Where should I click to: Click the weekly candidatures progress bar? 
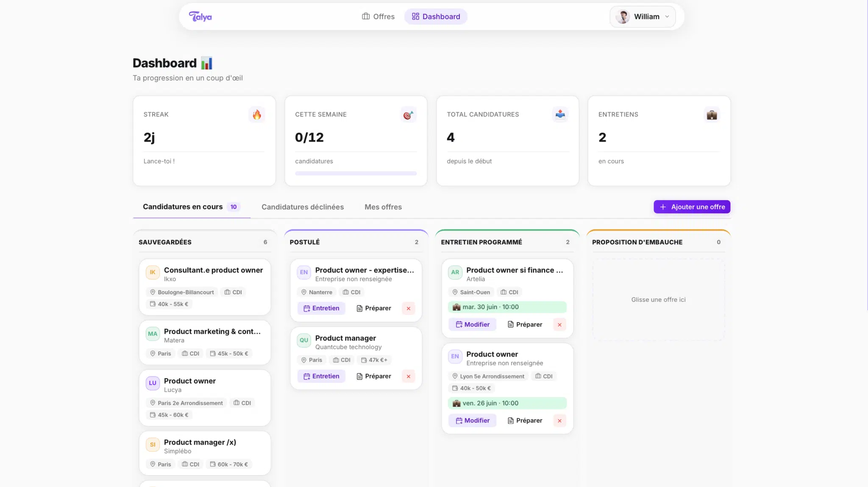[x=356, y=173]
